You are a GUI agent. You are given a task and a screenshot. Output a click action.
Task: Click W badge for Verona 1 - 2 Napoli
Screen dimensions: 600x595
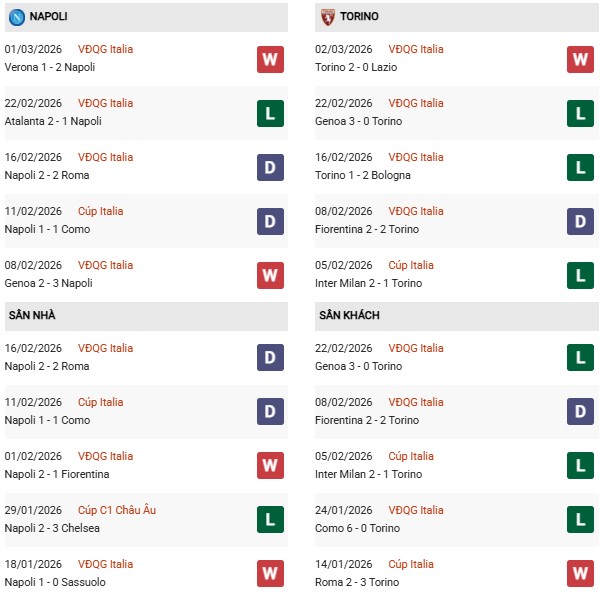[x=270, y=59]
